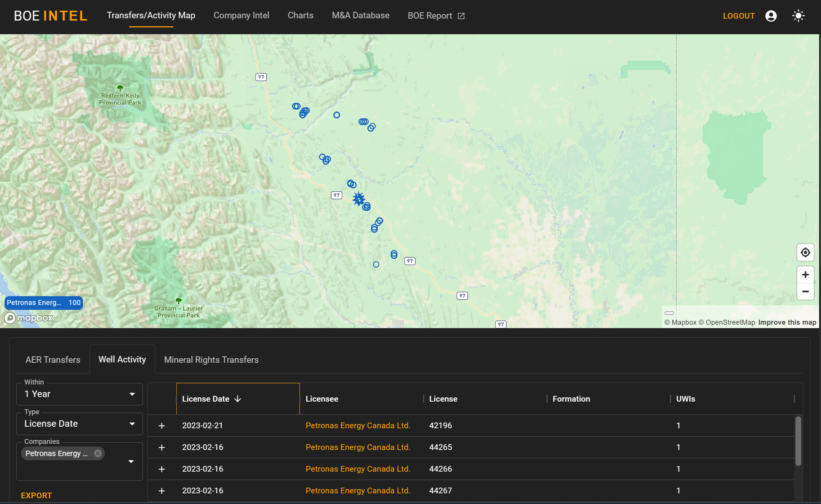Viewport: 821px width, 504px height.
Task: Open the M&A Database page
Action: coord(361,16)
